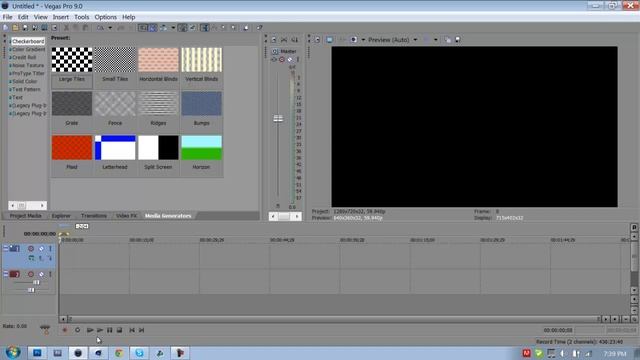Image resolution: width=640 pixels, height=360 pixels.
Task: Toggle Enable Snapping in toolbar
Action: pos(142,28)
